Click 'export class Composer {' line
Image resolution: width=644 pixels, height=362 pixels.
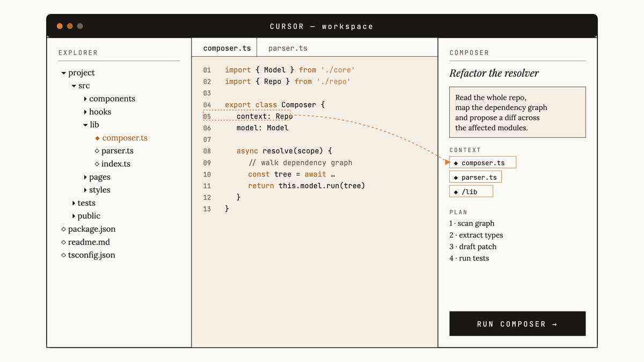coord(275,105)
